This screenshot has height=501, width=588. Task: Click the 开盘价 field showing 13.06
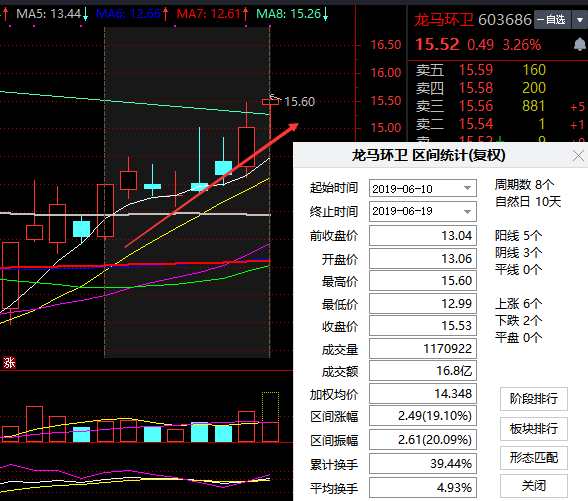point(423,258)
